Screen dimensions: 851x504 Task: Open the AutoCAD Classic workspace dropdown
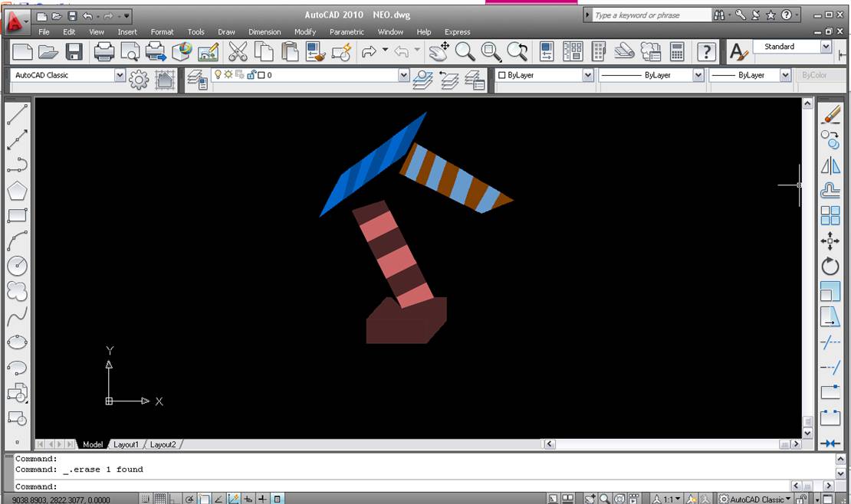120,75
